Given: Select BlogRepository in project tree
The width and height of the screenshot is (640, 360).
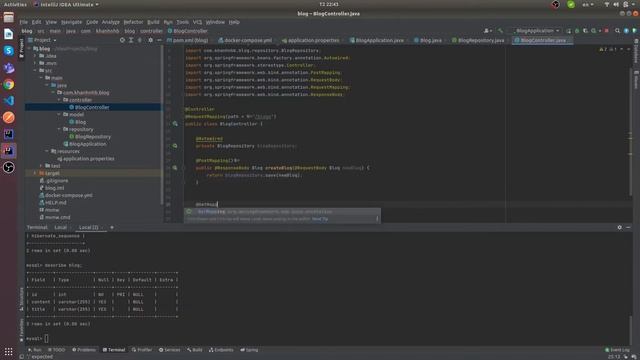Looking at the screenshot, I should point(93,137).
